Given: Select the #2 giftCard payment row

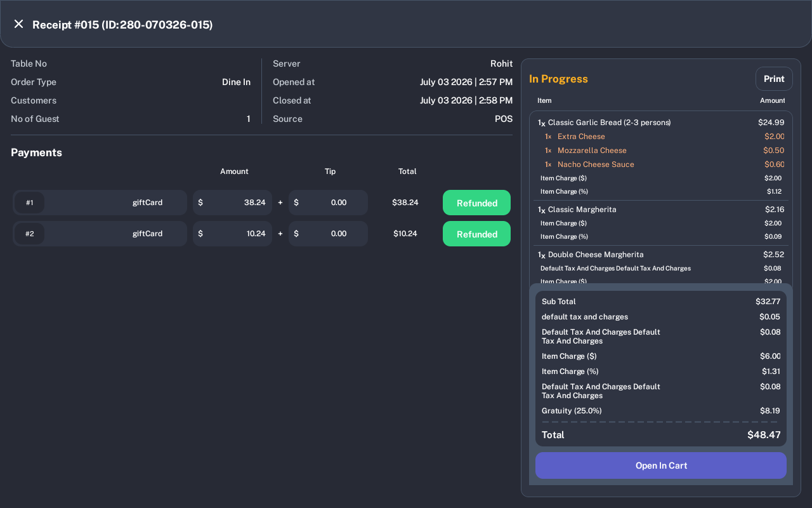Looking at the screenshot, I should (100, 234).
